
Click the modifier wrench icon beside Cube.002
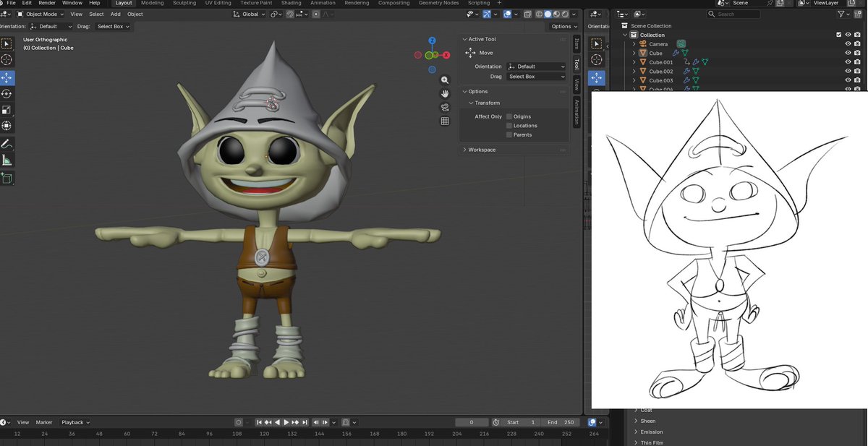[686, 72]
